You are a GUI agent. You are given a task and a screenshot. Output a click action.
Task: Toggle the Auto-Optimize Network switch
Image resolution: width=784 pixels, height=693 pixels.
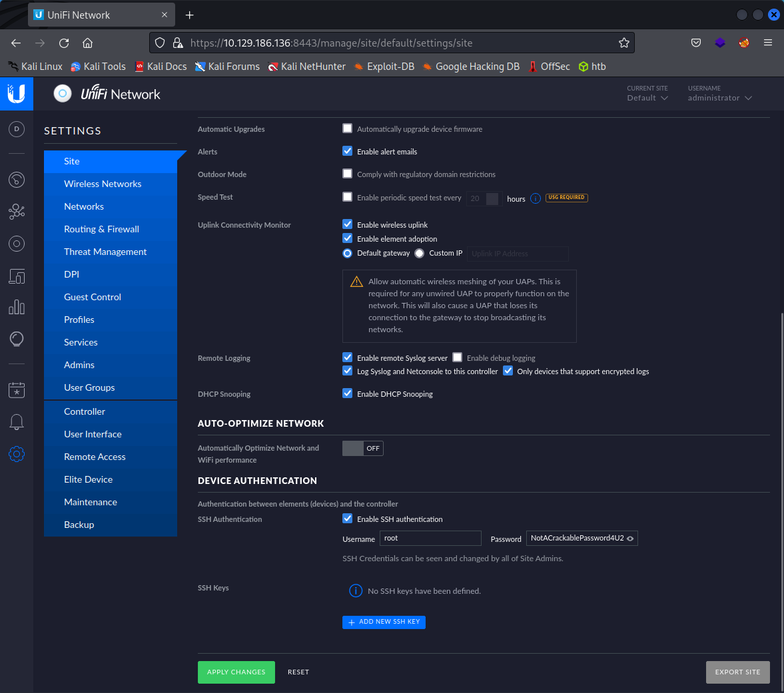362,449
